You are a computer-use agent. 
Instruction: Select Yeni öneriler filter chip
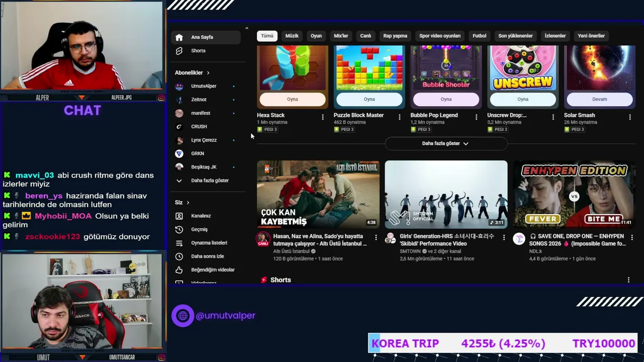[x=591, y=36]
